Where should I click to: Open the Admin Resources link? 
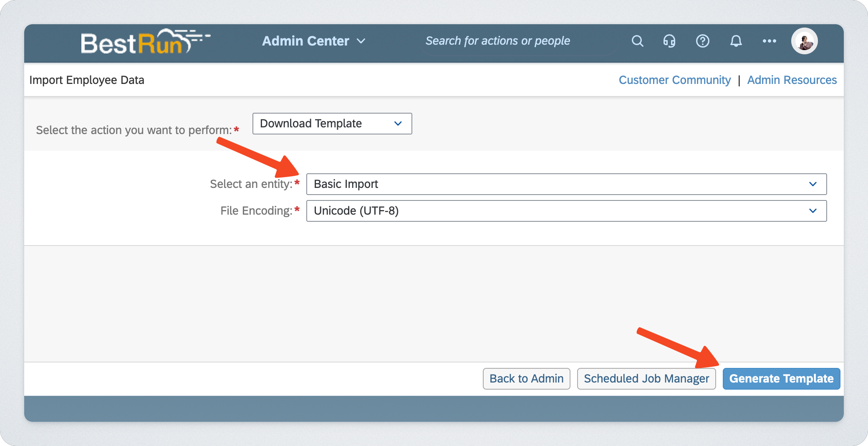coord(792,80)
